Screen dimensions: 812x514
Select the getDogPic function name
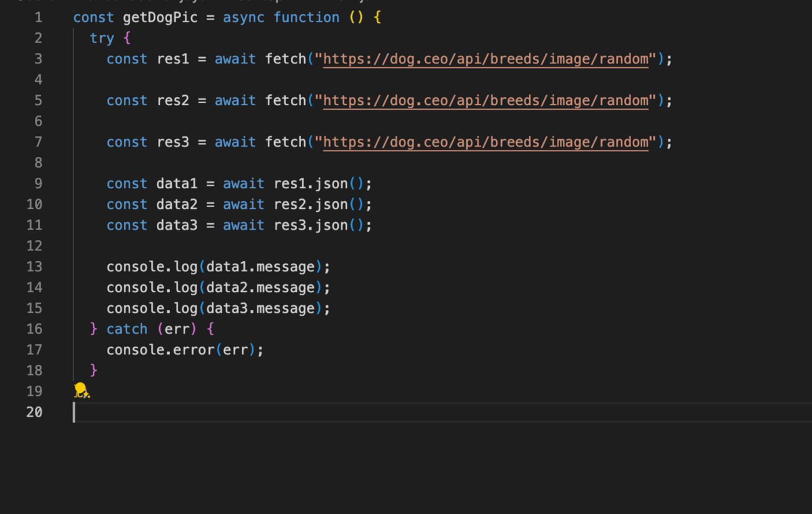(x=160, y=17)
